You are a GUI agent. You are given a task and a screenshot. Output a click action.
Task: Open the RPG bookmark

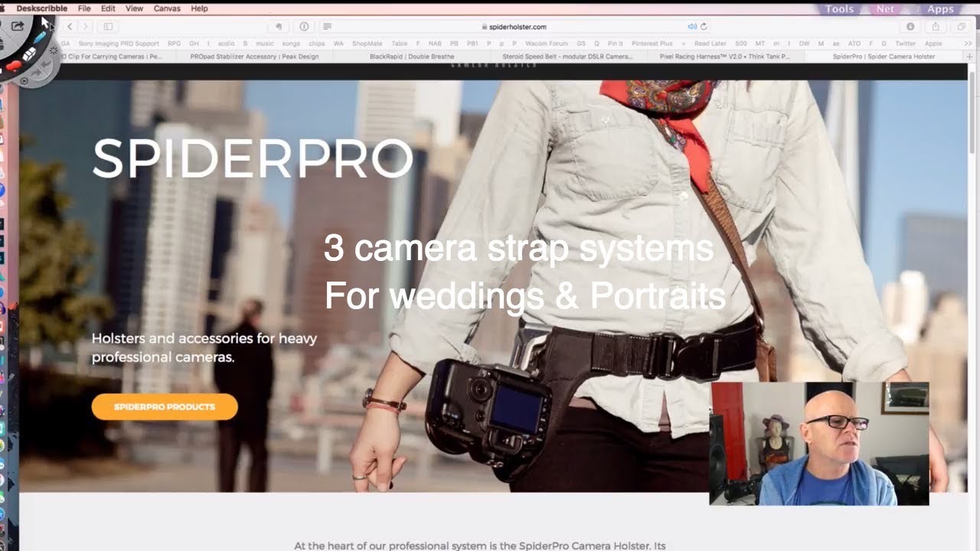point(174,44)
